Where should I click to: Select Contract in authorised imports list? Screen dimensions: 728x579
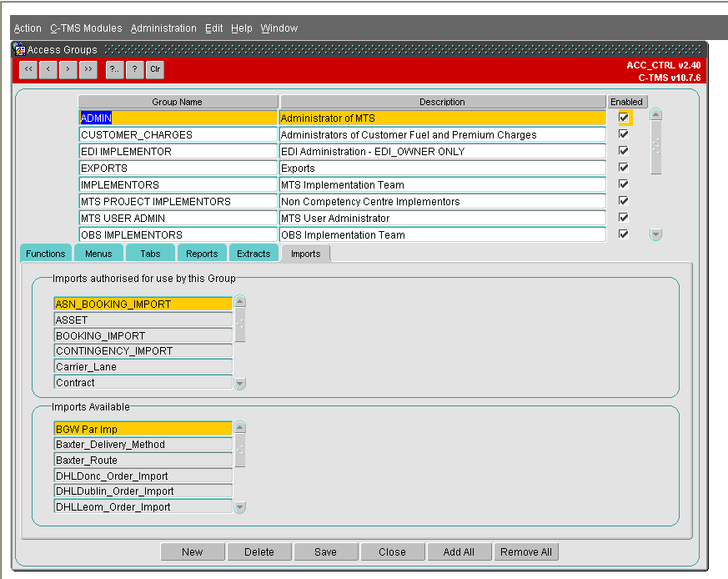pos(143,382)
